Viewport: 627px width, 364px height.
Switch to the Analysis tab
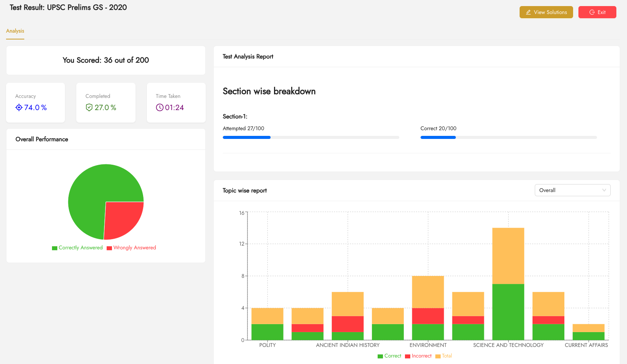tap(15, 31)
